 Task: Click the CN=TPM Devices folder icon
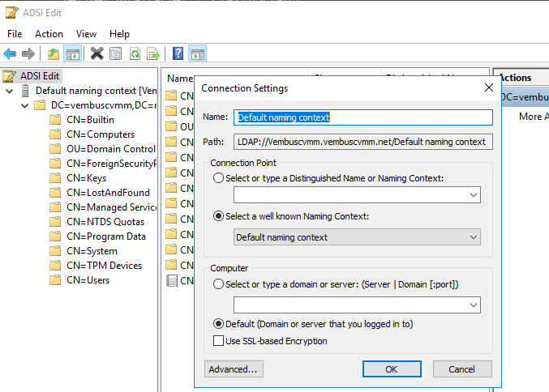(x=55, y=266)
